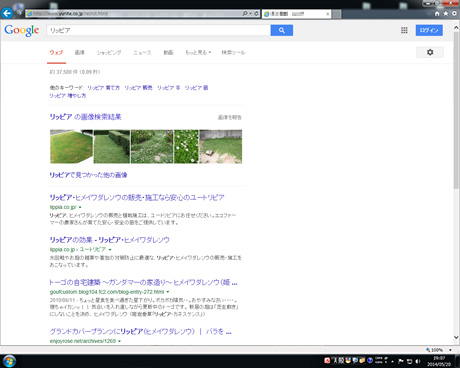460x368 pixels.
Task: Click the URL address field
Action: pyautogui.click(x=133, y=13)
